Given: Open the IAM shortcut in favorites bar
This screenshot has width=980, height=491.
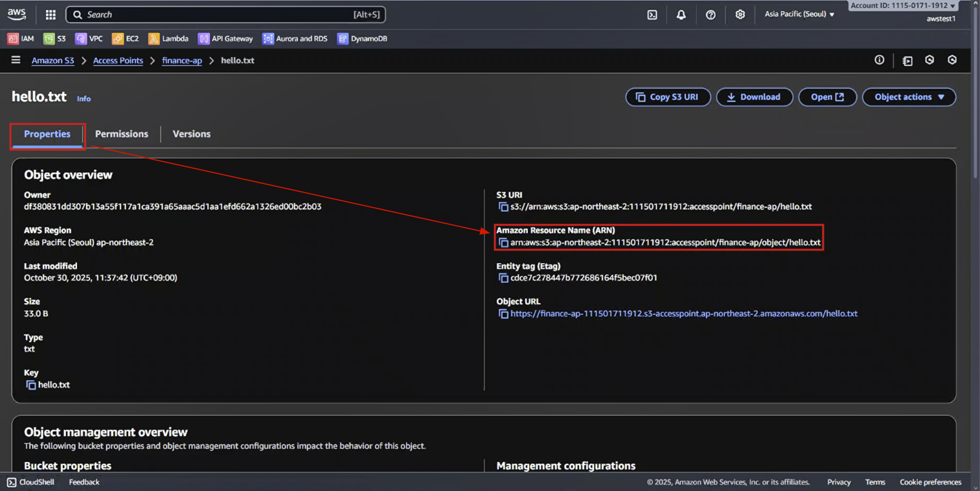Looking at the screenshot, I should (21, 39).
